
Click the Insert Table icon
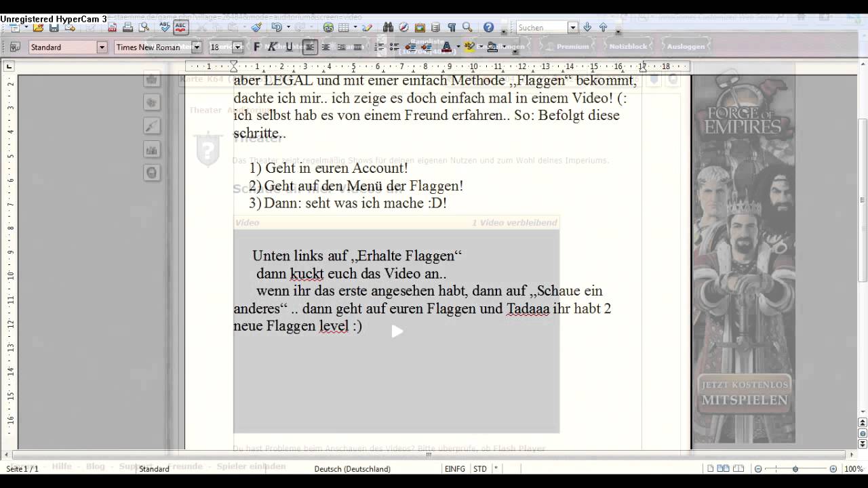click(x=344, y=28)
